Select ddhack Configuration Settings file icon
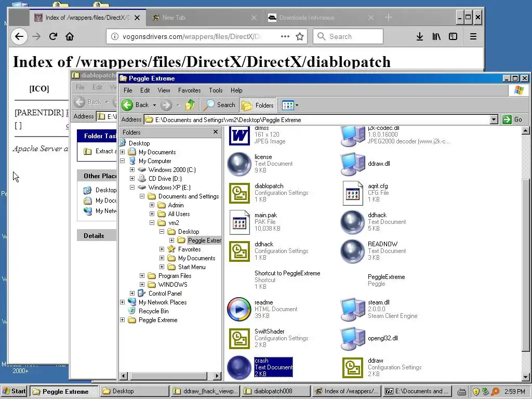 pos(239,251)
